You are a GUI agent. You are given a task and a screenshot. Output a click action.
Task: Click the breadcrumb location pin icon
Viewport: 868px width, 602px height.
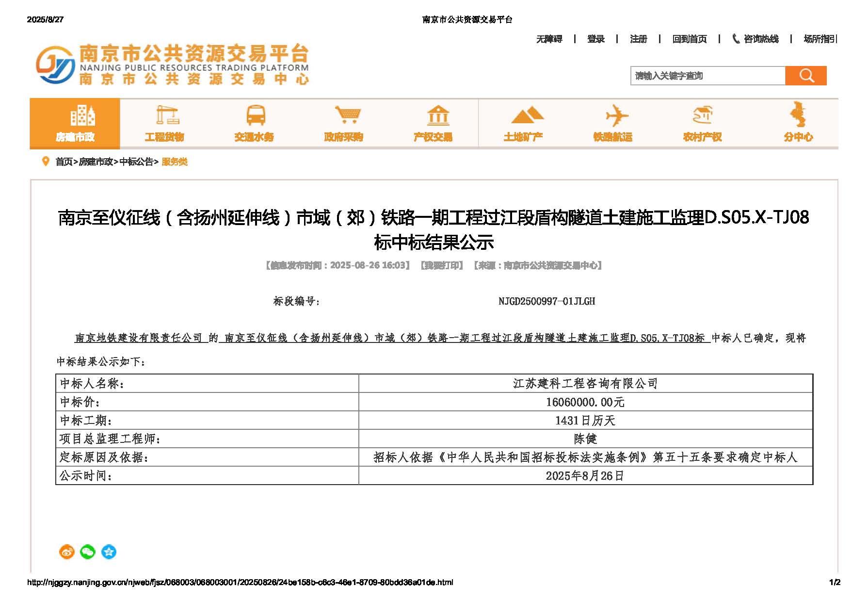point(46,162)
